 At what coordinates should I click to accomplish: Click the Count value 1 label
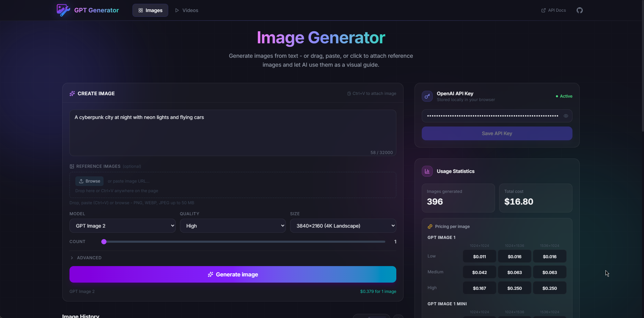tap(395, 242)
